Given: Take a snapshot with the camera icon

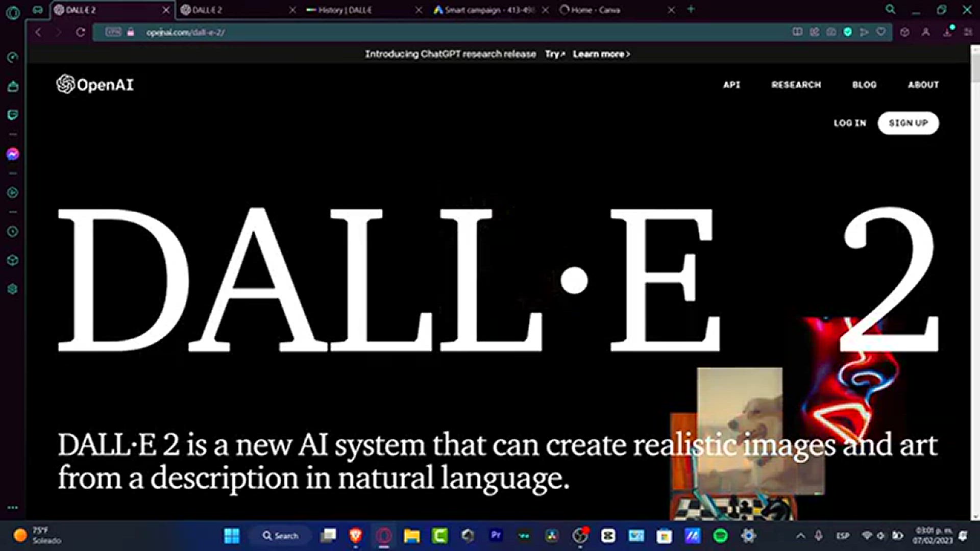Looking at the screenshot, I should pos(831,32).
